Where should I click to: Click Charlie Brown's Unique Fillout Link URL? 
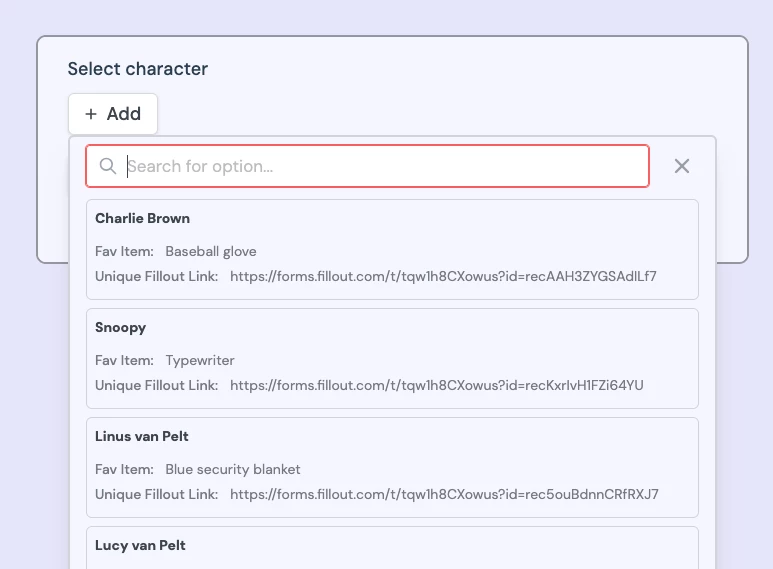coord(443,276)
